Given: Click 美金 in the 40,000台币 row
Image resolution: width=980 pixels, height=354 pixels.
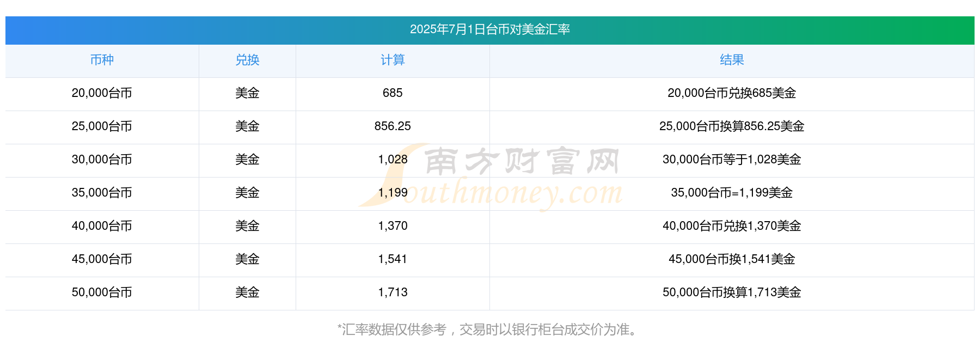Looking at the screenshot, I should click(x=247, y=226).
